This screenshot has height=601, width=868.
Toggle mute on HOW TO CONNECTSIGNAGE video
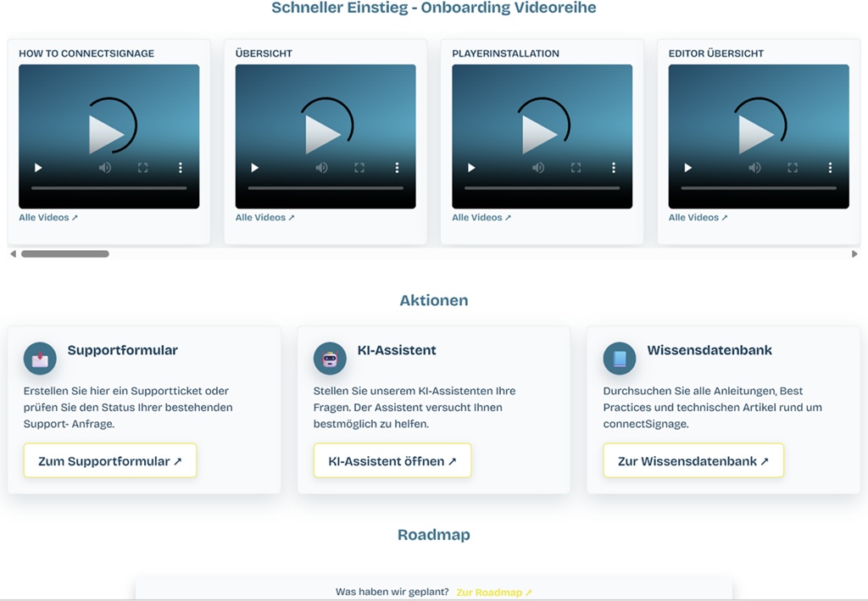(x=104, y=168)
